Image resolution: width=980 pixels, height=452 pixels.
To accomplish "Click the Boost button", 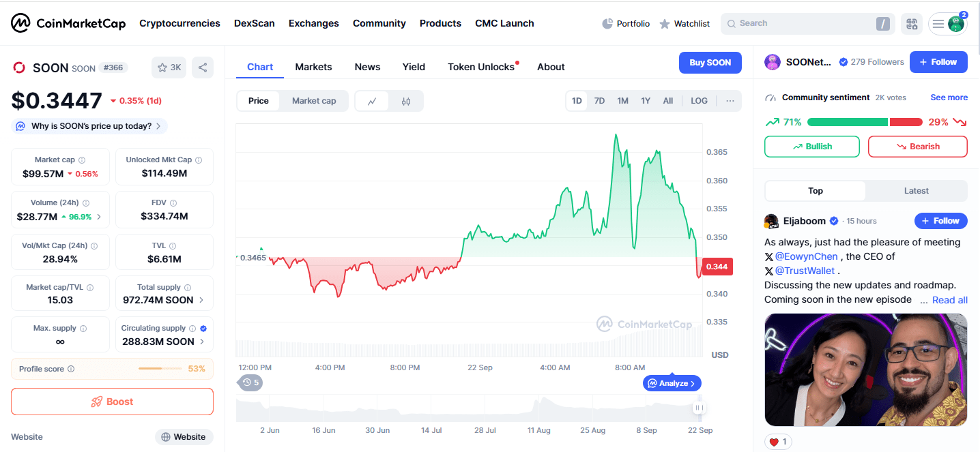I will [112, 402].
